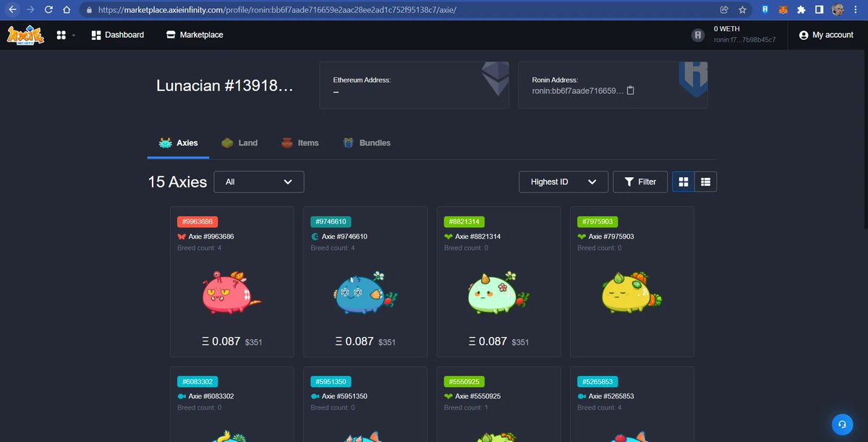868x442 pixels.
Task: Open the Ronin wallet browser extension
Action: point(765,10)
